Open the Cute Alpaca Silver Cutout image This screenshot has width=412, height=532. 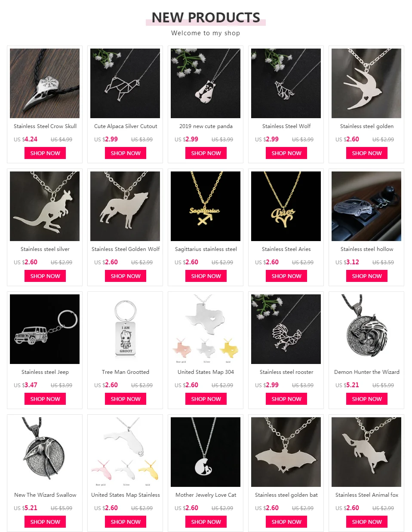click(125, 83)
